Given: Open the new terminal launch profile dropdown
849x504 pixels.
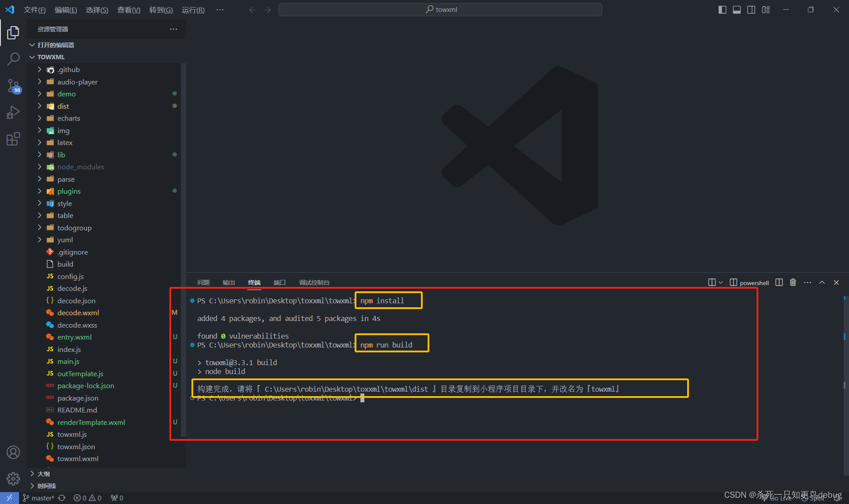Looking at the screenshot, I should (x=720, y=283).
